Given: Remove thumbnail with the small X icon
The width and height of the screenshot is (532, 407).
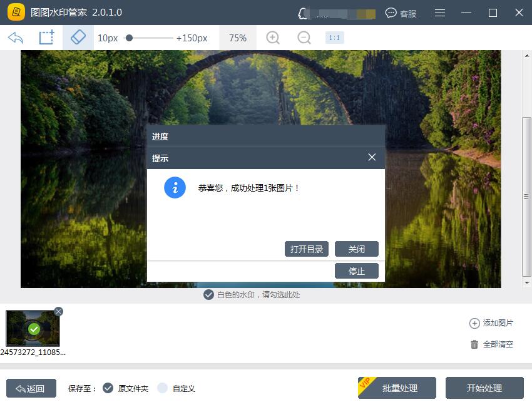Looking at the screenshot, I should pos(58,311).
